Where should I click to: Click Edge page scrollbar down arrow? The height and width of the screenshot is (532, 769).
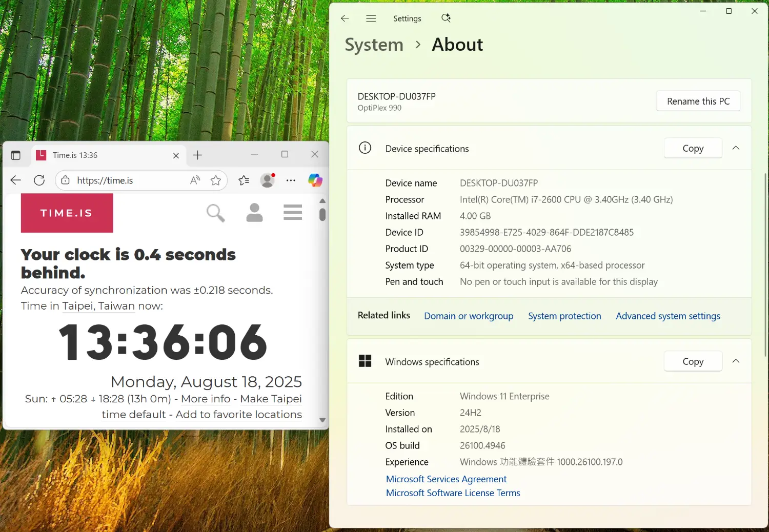322,420
